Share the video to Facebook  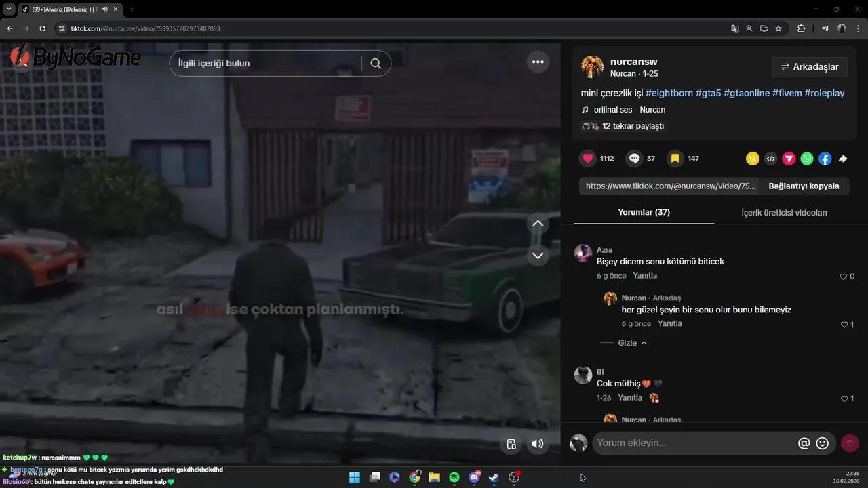tap(825, 159)
